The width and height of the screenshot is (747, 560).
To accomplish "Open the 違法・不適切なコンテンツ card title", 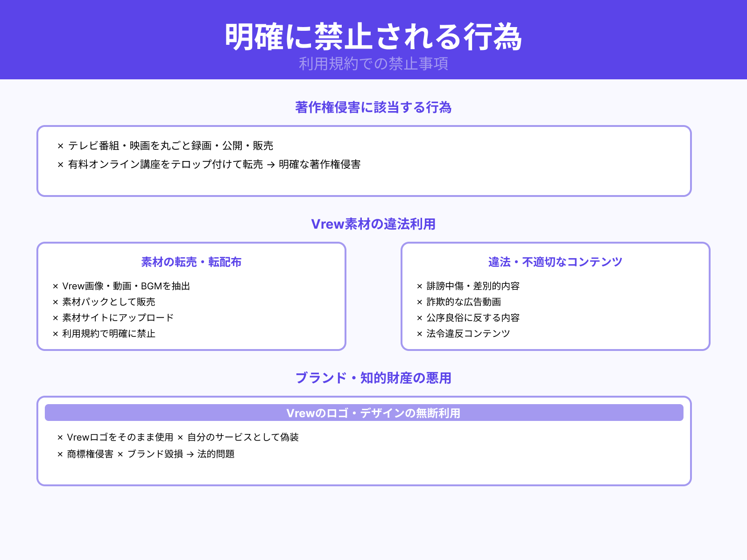I will tap(555, 262).
